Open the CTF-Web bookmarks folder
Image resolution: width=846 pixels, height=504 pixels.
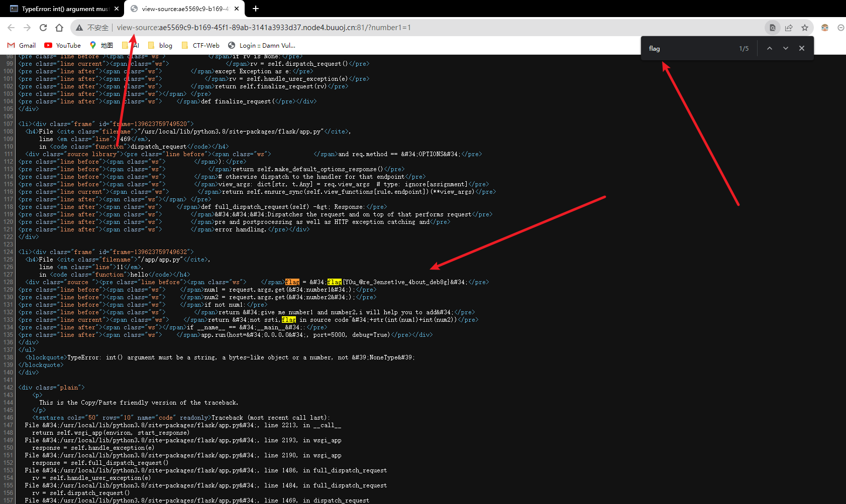click(200, 45)
